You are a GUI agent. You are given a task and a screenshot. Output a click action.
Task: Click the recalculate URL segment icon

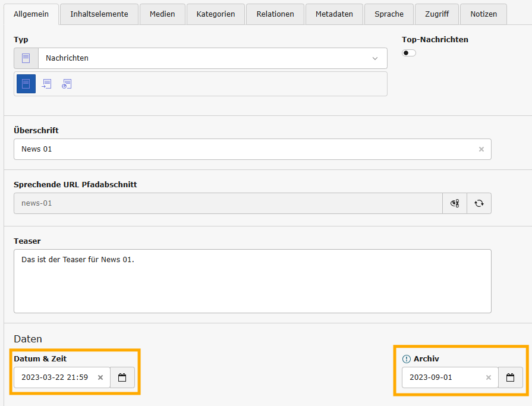pyautogui.click(x=479, y=203)
